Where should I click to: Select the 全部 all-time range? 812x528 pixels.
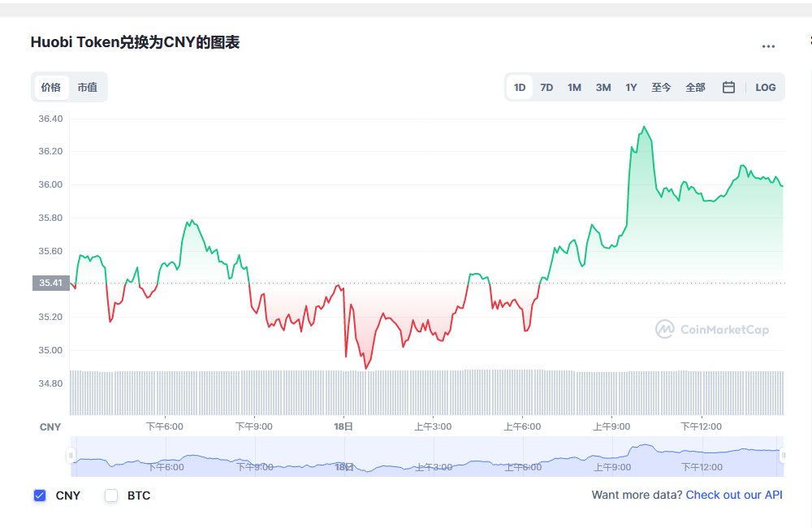coord(695,88)
